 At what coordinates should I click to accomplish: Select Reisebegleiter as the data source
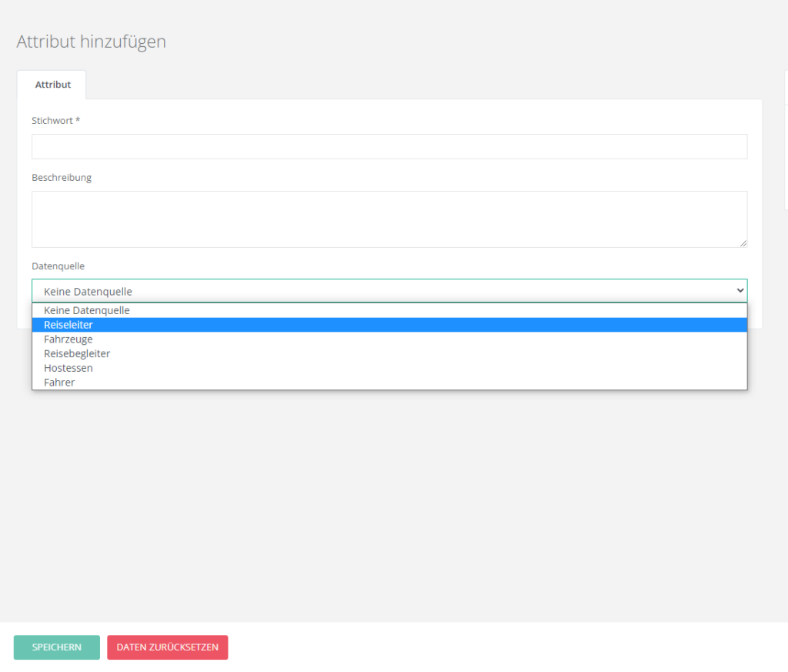(77, 353)
